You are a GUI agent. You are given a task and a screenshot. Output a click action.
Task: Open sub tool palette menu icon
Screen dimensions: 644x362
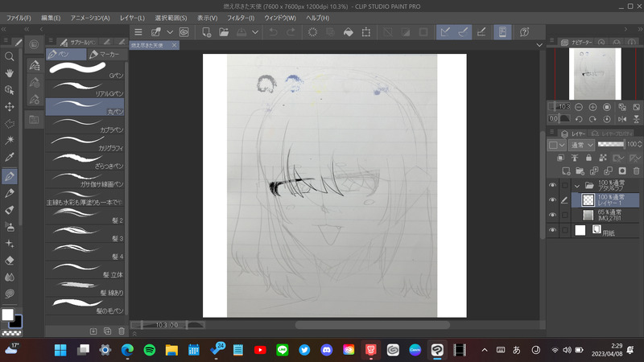click(51, 41)
